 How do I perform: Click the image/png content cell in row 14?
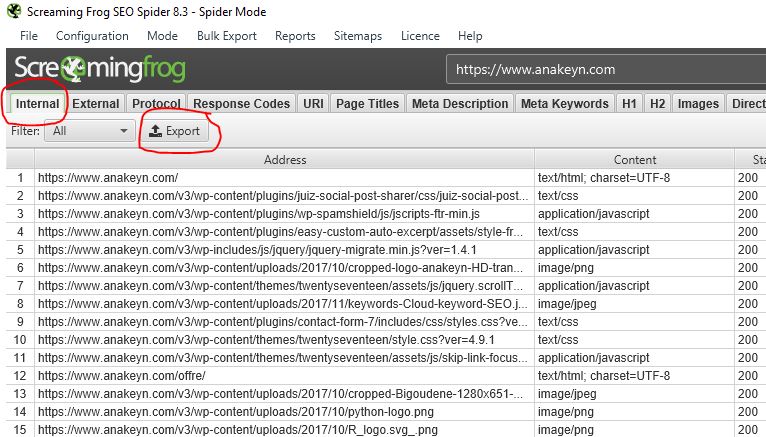tap(635, 412)
